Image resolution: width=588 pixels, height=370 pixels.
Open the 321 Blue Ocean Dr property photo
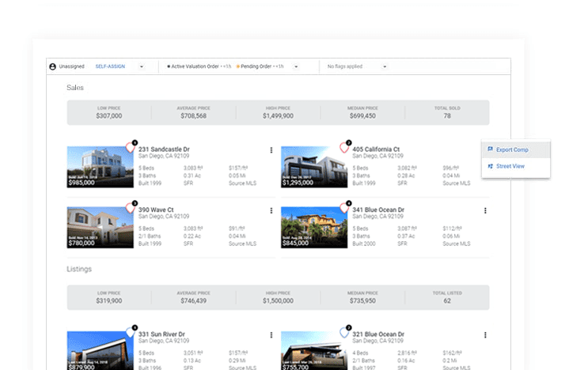pyautogui.click(x=314, y=350)
